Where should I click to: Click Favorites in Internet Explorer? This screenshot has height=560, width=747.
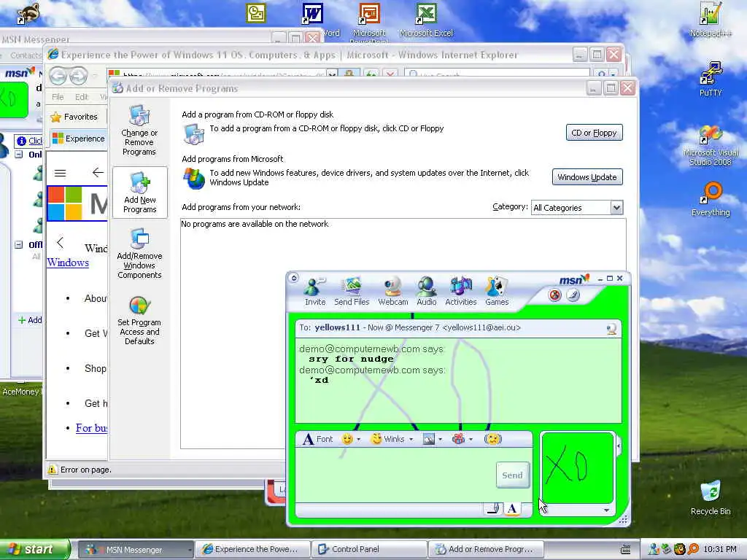[x=74, y=117]
